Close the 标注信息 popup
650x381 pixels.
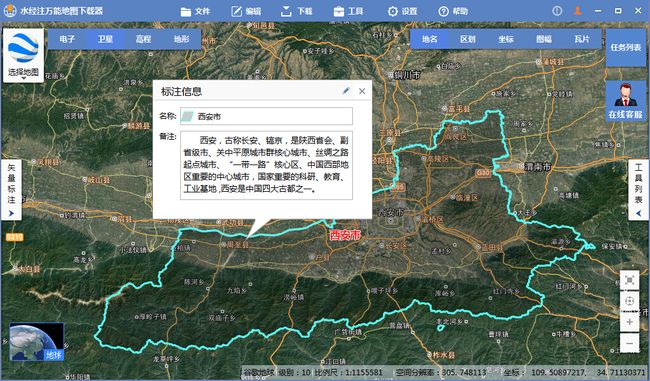(x=362, y=91)
